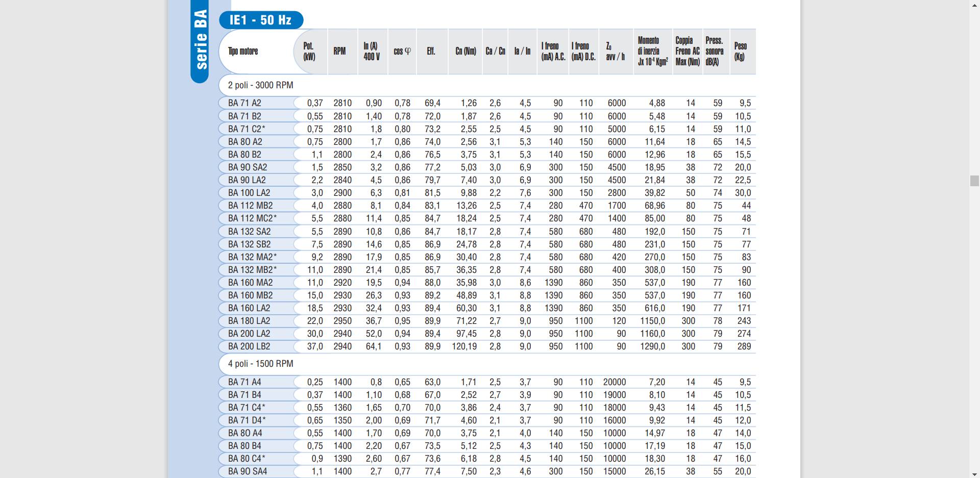Select motor row 'BA 71 B2'

[487, 116]
